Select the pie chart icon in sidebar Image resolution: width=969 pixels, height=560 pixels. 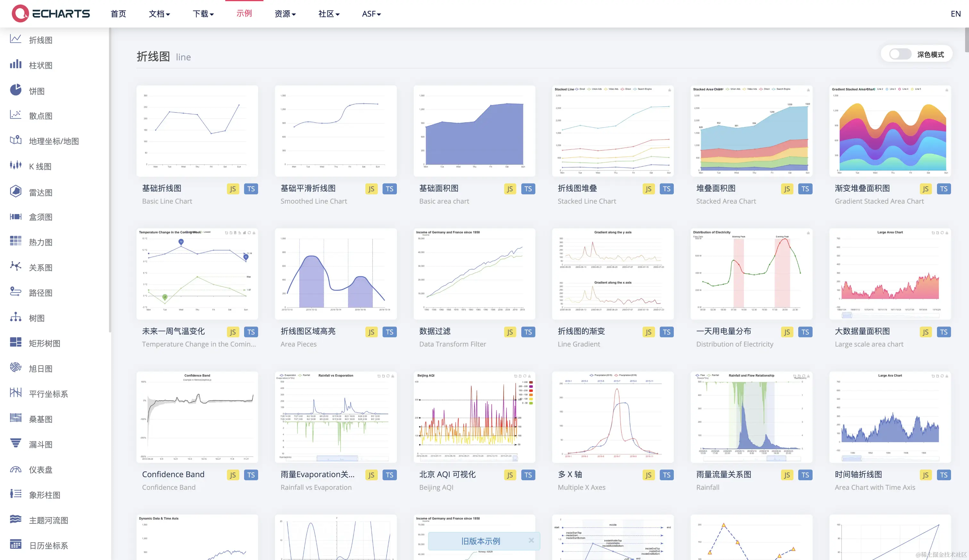coord(15,90)
